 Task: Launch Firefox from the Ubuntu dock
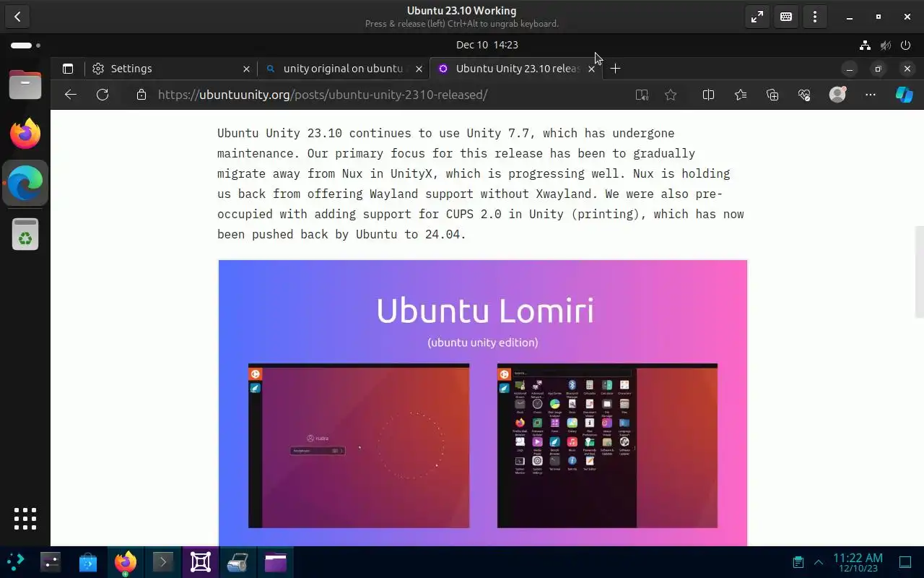pos(25,134)
